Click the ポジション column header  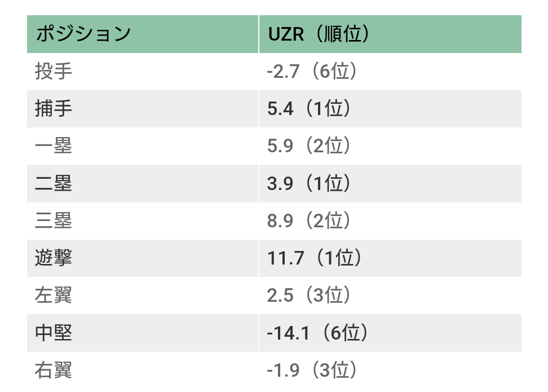coord(143,34)
